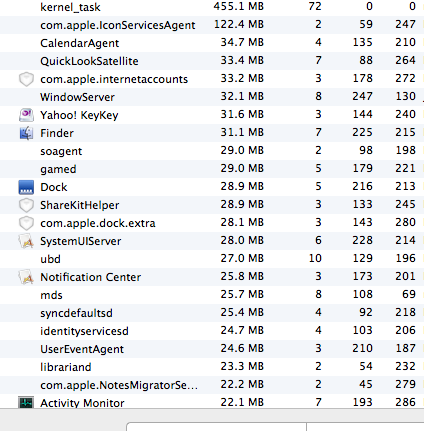
Task: Select the gamed process name
Action: pos(58,169)
